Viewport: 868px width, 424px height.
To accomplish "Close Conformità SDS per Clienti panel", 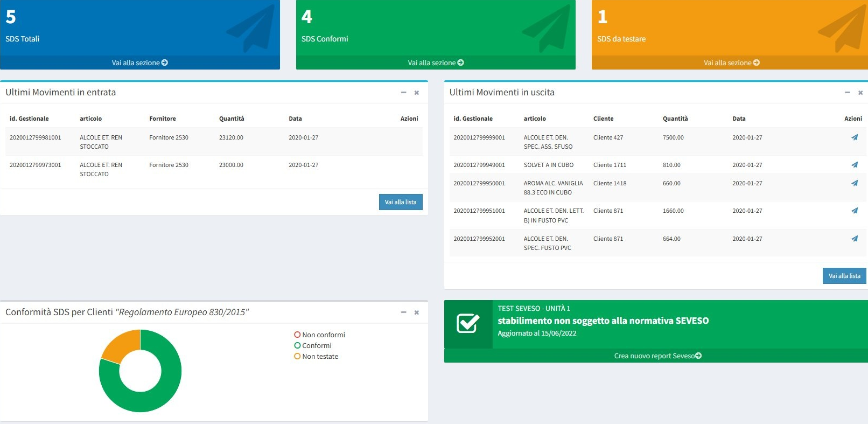I will 417,312.
